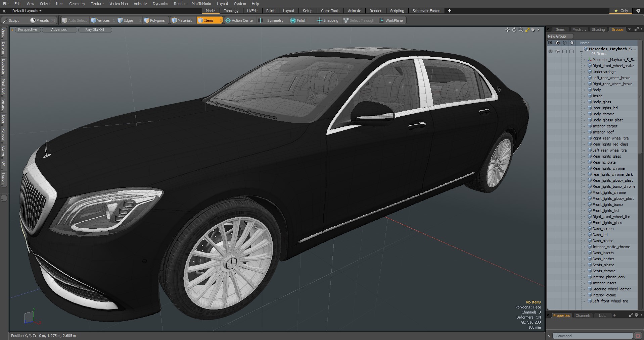Click the viewport rotate icon
Image resolution: width=644 pixels, height=340 pixels.
(514, 30)
